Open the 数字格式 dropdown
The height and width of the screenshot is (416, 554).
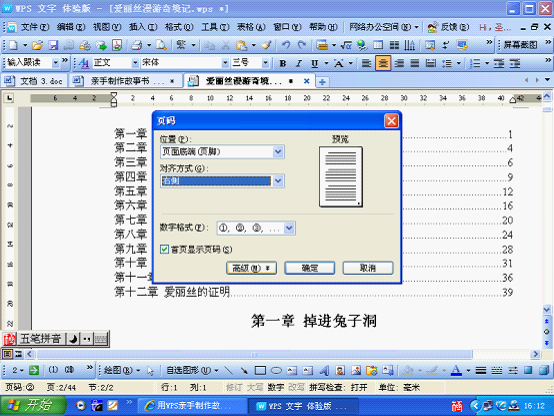tap(289, 228)
